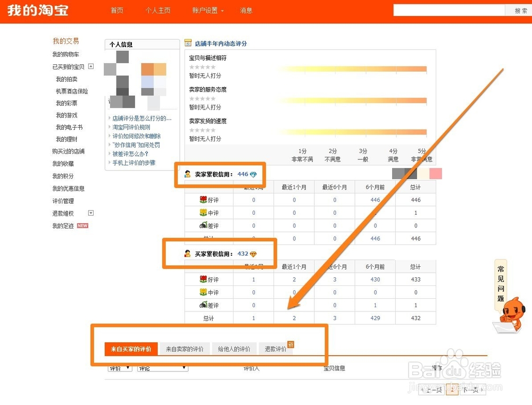Click buyer 好评 最近1个月 count 2
532x405 pixels.
coord(294,279)
